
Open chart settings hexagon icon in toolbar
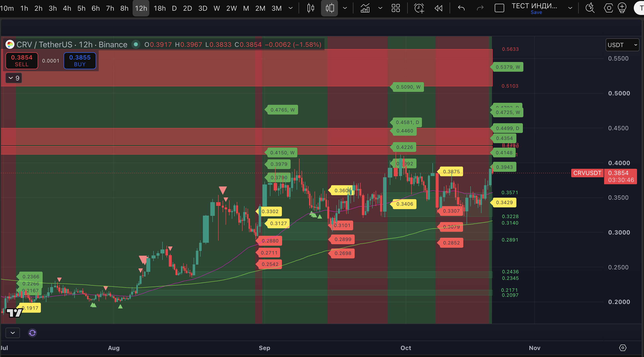608,8
